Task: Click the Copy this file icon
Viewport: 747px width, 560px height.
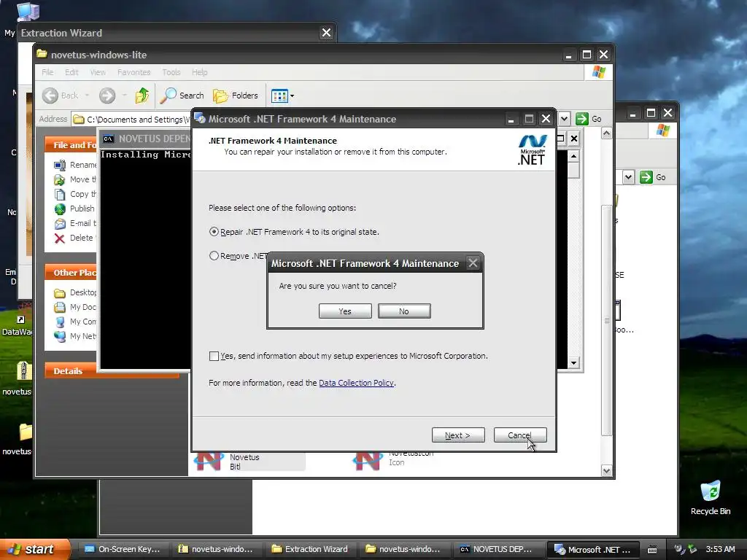Action: click(60, 194)
